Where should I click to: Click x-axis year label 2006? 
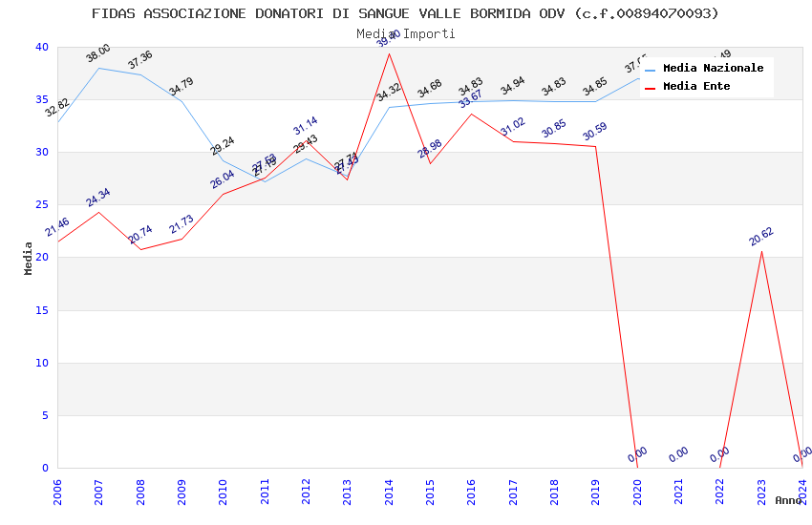pos(57,492)
